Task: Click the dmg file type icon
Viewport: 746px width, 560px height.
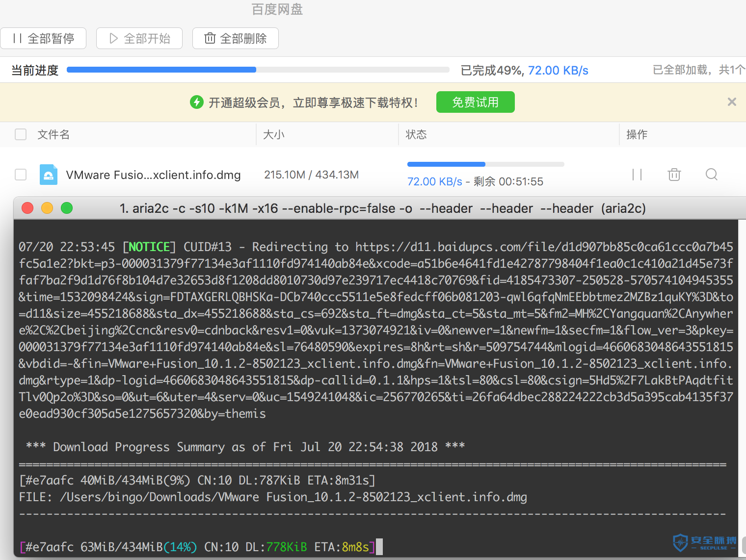Action: click(x=49, y=175)
